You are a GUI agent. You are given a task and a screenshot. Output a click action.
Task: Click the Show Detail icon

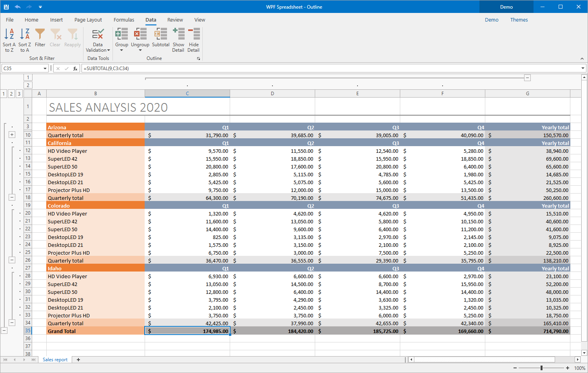[178, 34]
